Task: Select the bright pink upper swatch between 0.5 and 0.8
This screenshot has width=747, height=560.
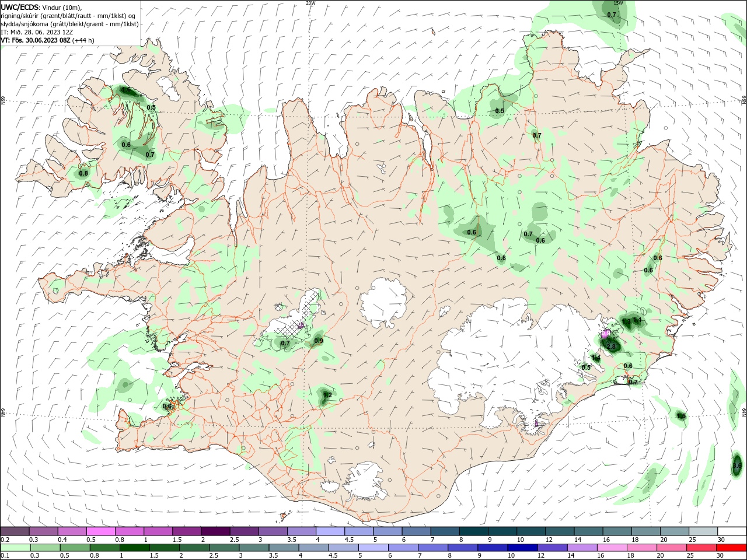Action: 101,531
